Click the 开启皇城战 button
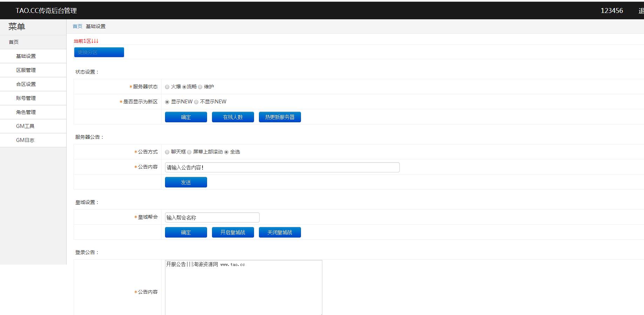 pyautogui.click(x=233, y=232)
